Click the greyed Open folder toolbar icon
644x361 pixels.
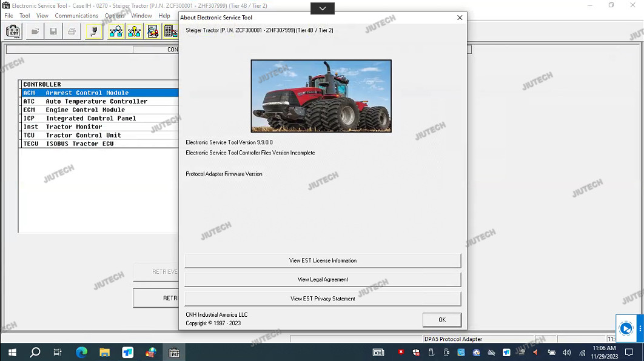click(x=35, y=31)
